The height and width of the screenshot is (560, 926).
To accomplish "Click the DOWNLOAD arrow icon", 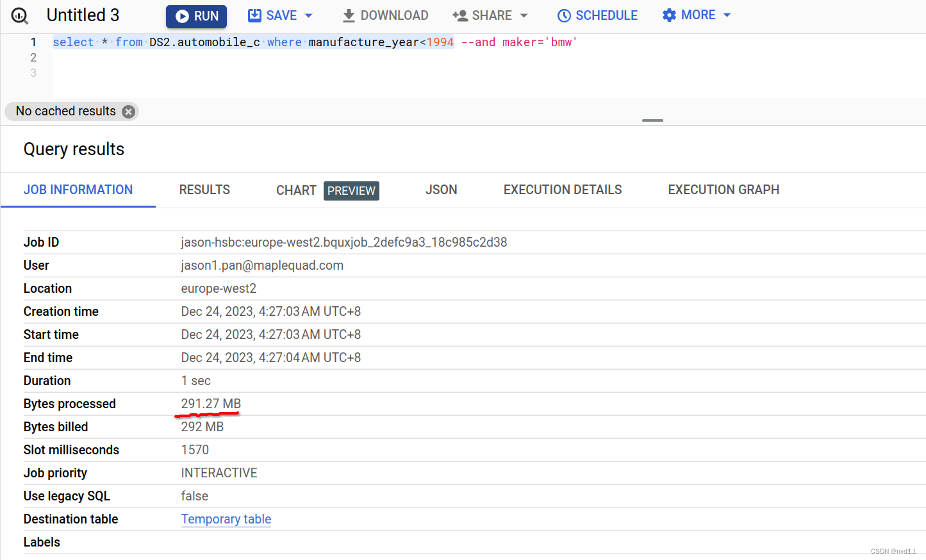I will (349, 15).
